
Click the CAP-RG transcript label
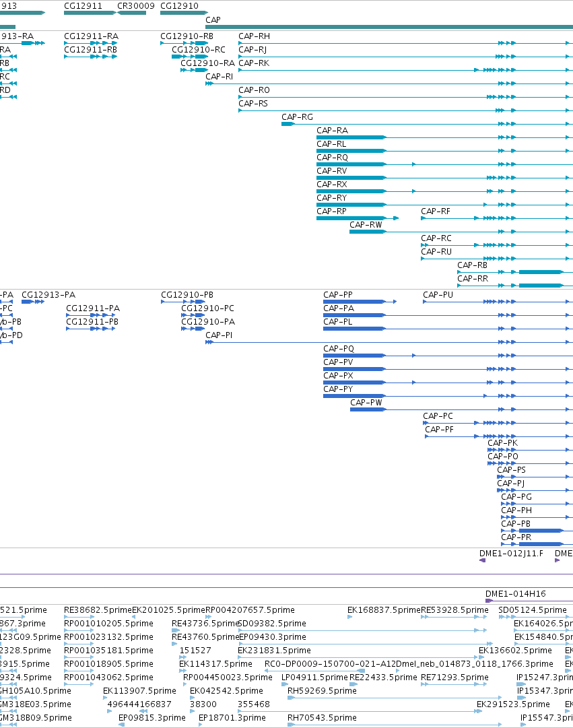(297, 117)
